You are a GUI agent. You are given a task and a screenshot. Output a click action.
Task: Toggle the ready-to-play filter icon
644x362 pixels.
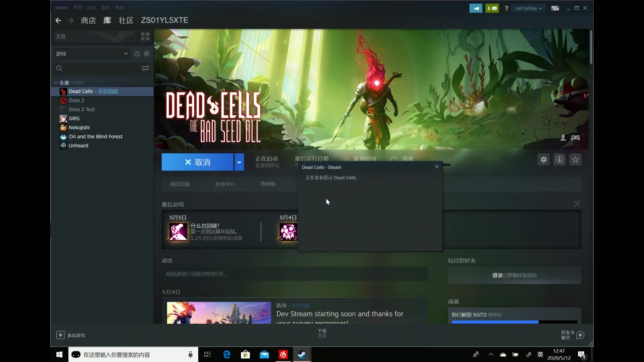(x=146, y=54)
